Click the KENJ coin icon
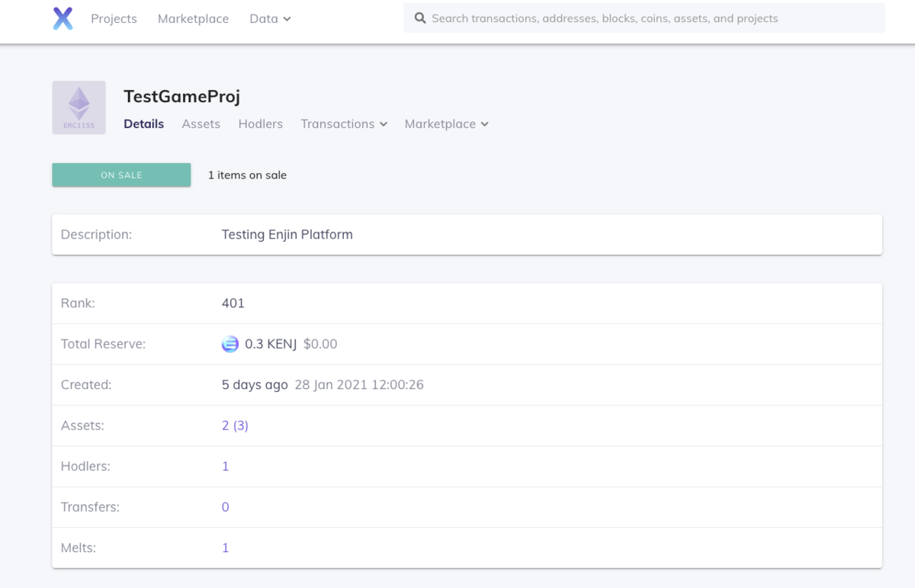Image resolution: width=915 pixels, height=588 pixels. (x=230, y=344)
